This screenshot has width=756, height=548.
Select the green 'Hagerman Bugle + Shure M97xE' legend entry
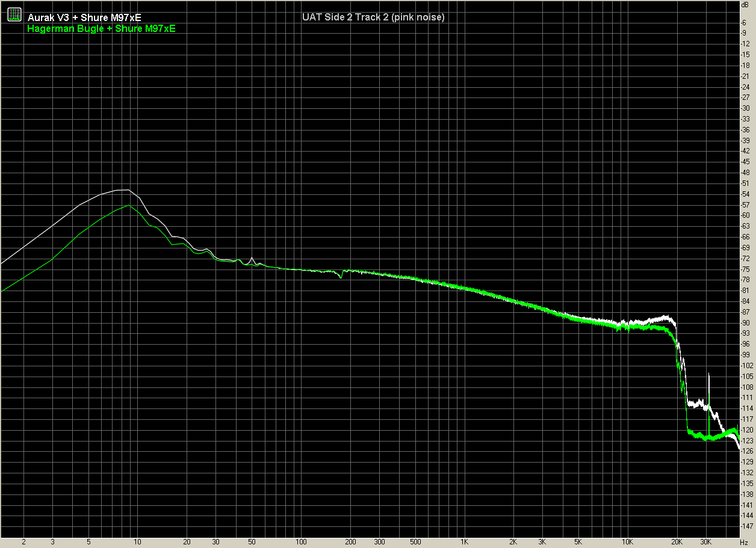(x=101, y=28)
